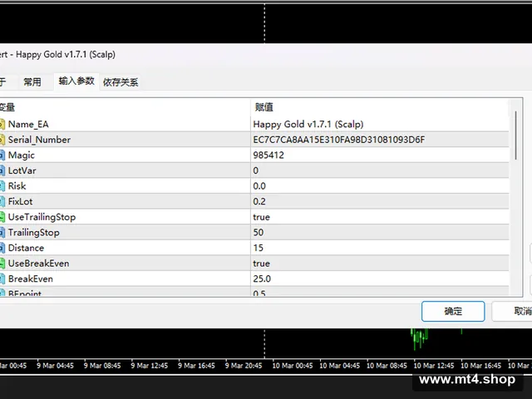Viewport: 532px width, 399px height.
Task: Click the BreakEven variable icon
Action: pyautogui.click(x=2, y=279)
